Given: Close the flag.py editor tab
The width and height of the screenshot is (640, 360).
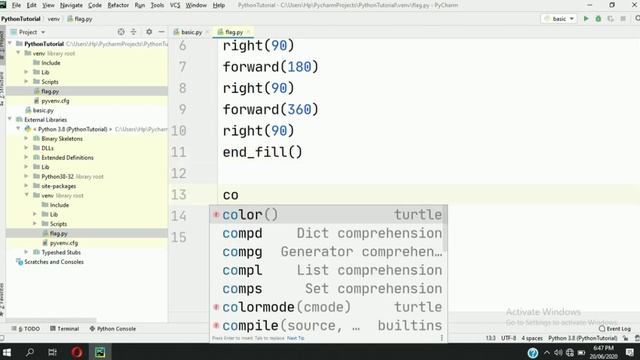Looking at the screenshot, I should [248, 32].
